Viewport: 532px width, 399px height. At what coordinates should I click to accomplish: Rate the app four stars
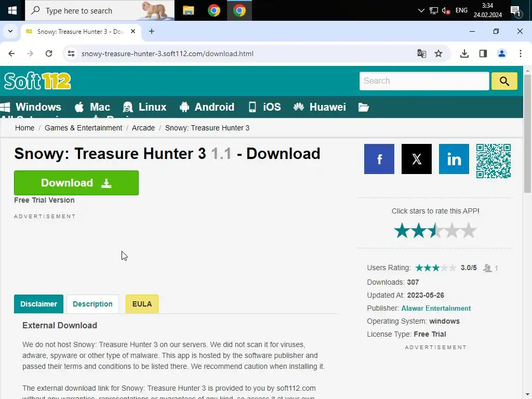pyautogui.click(x=453, y=231)
